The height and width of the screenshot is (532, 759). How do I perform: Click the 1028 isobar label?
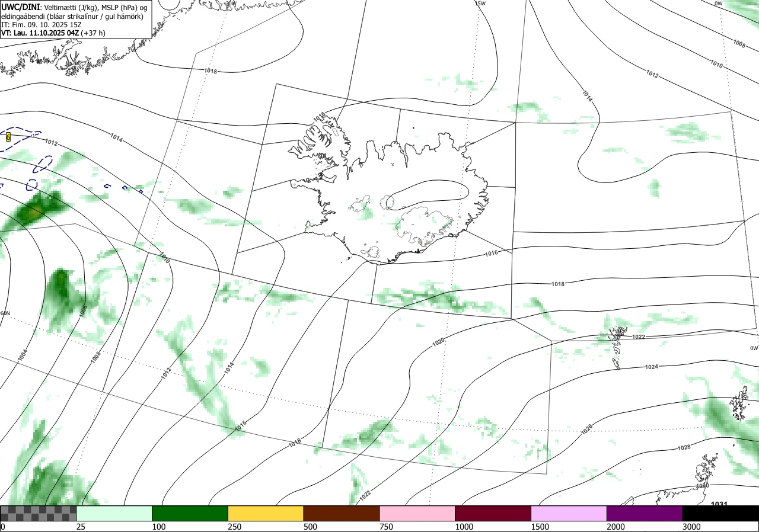(684, 447)
